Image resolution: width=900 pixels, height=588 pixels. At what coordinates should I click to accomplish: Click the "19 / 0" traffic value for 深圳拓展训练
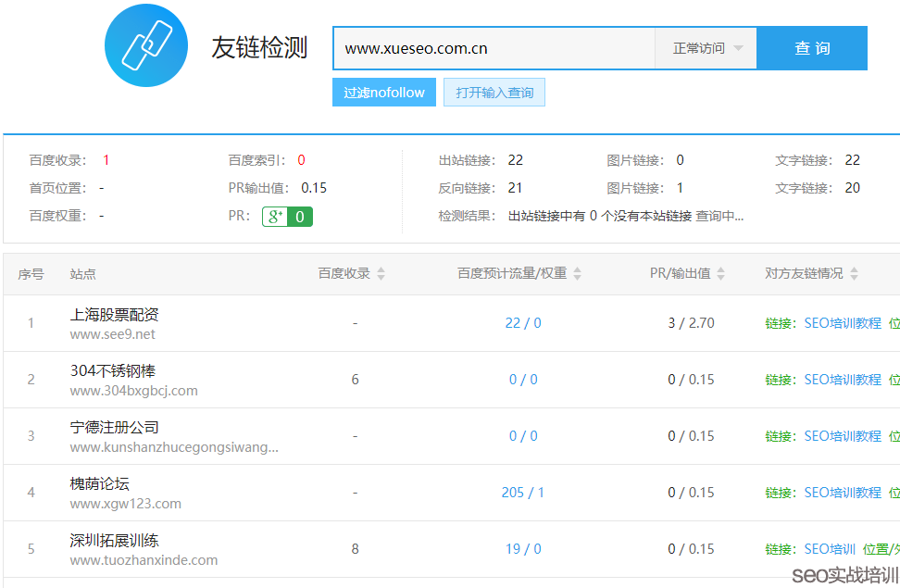522,548
